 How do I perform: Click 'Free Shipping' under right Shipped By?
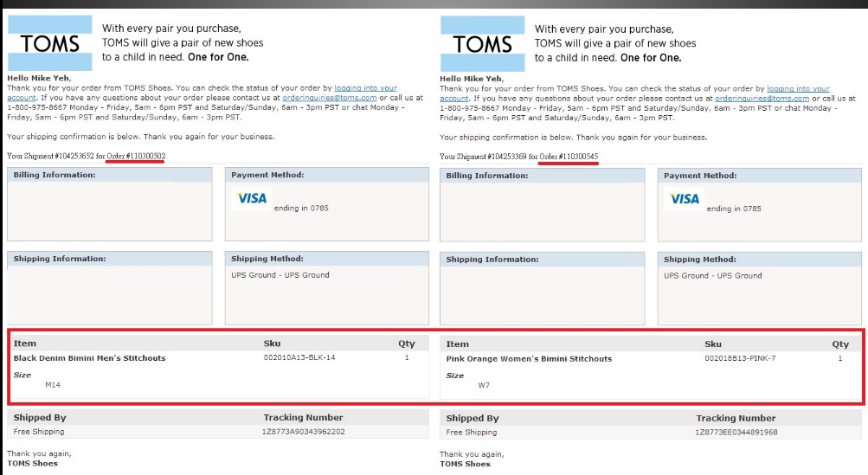(472, 432)
